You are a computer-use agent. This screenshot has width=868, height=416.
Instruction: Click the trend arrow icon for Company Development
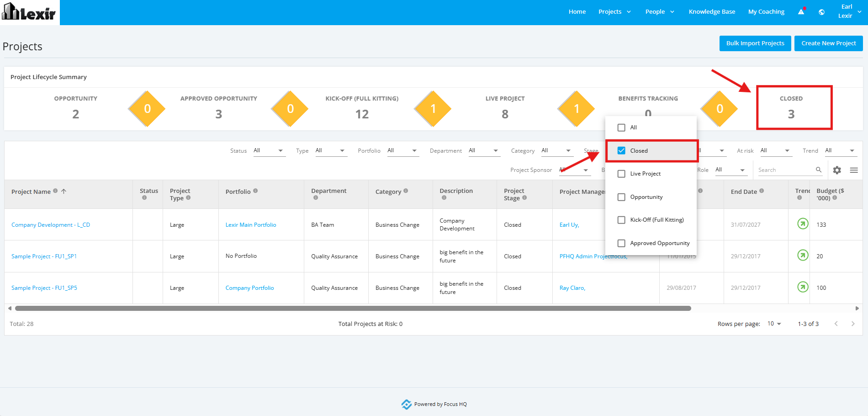click(x=803, y=224)
